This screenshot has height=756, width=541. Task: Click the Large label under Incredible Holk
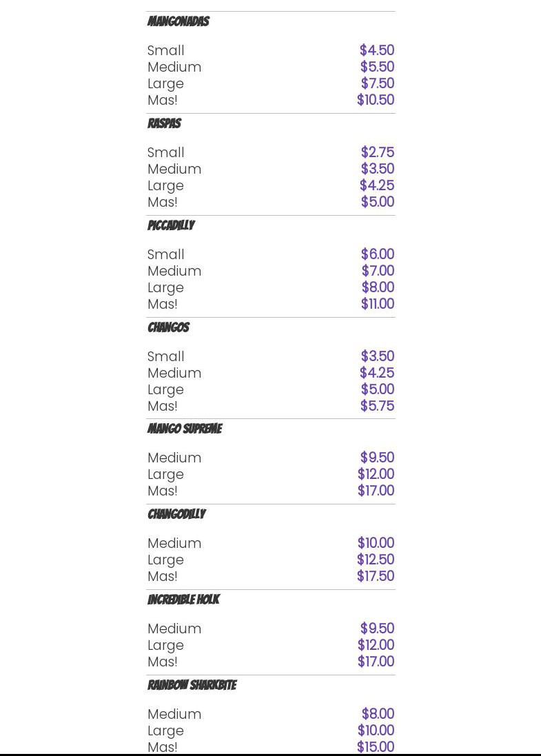[165, 645]
